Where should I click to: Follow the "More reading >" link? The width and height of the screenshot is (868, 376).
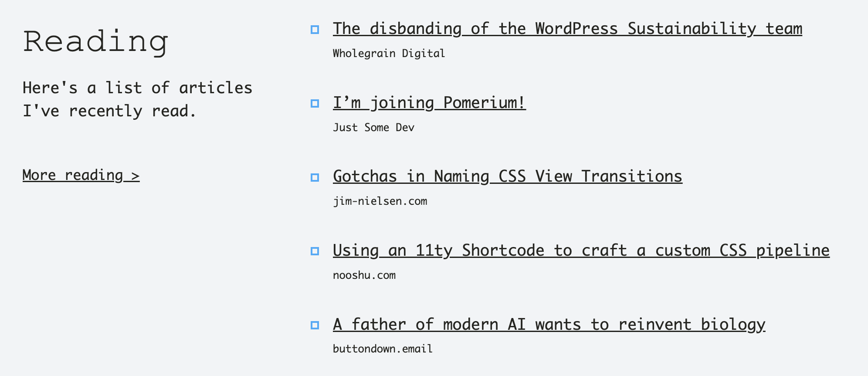pyautogui.click(x=81, y=175)
